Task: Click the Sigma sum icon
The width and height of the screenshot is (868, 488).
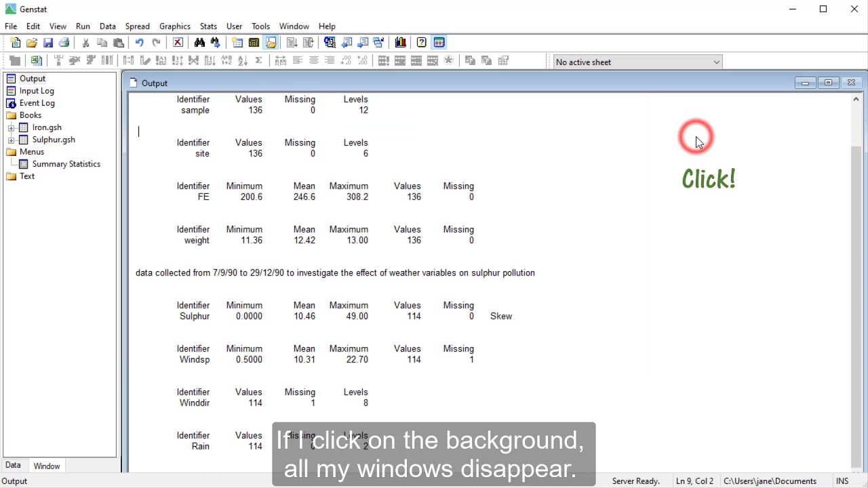Action: [258, 61]
